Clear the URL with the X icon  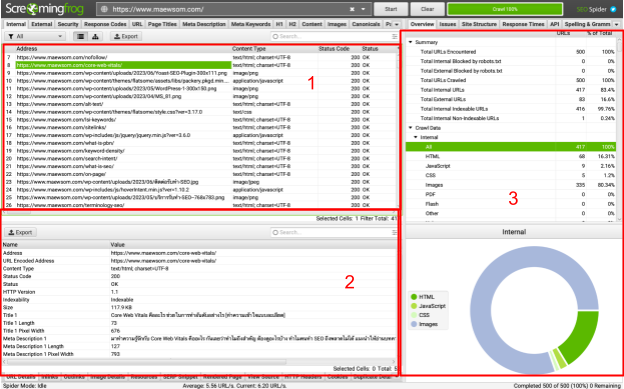[x=352, y=9]
